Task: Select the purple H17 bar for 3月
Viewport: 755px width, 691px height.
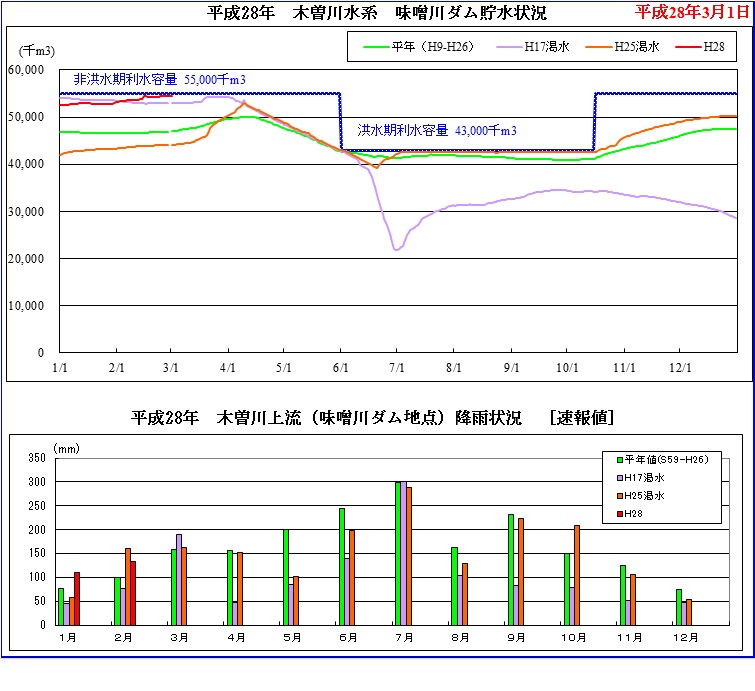Action: point(179,578)
